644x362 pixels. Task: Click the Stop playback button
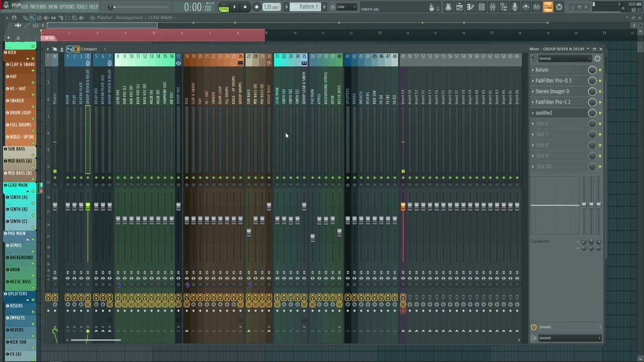point(245,7)
